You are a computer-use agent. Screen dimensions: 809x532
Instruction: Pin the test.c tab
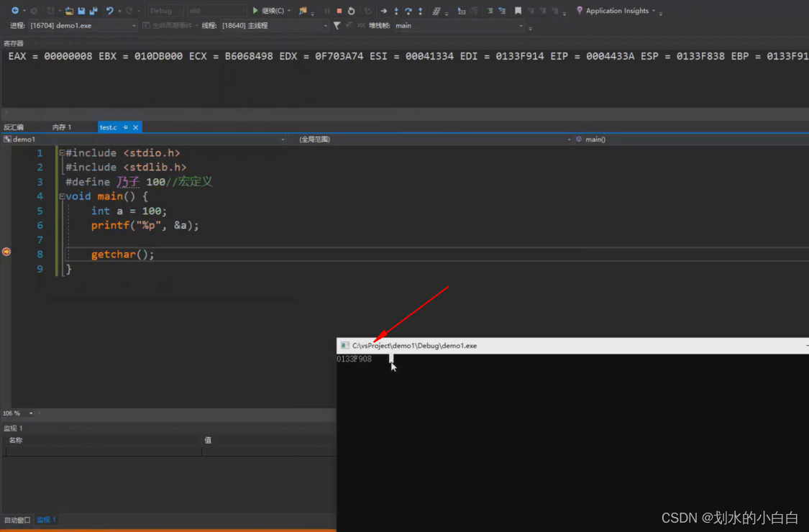125,127
